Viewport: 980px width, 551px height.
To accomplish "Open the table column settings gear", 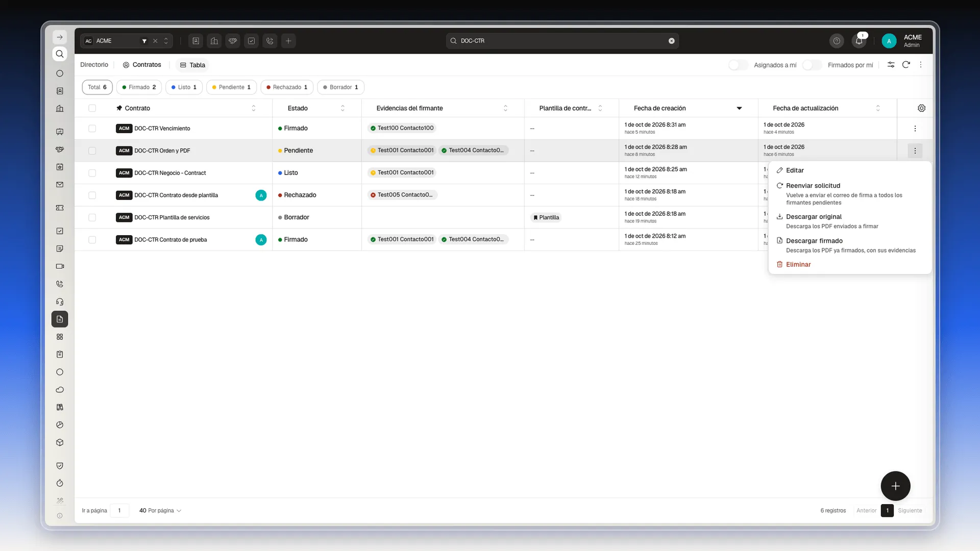I will click(921, 108).
